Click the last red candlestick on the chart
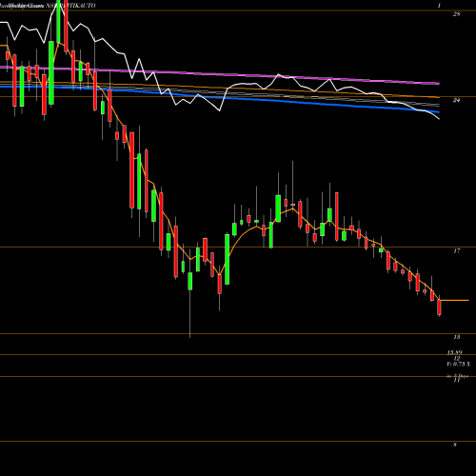The width and height of the screenshot is (476, 476). [x=439, y=307]
